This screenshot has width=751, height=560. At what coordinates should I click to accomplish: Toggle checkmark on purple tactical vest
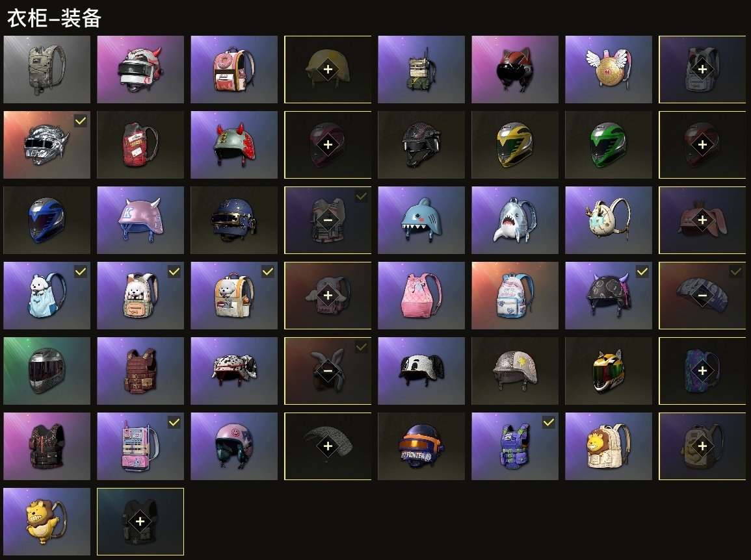tap(549, 422)
